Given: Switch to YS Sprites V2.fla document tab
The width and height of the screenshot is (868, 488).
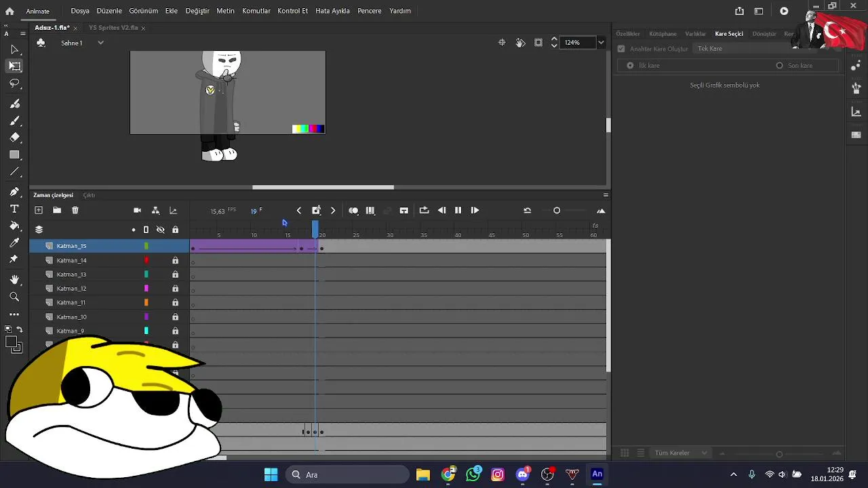Looking at the screenshot, I should [x=113, y=28].
